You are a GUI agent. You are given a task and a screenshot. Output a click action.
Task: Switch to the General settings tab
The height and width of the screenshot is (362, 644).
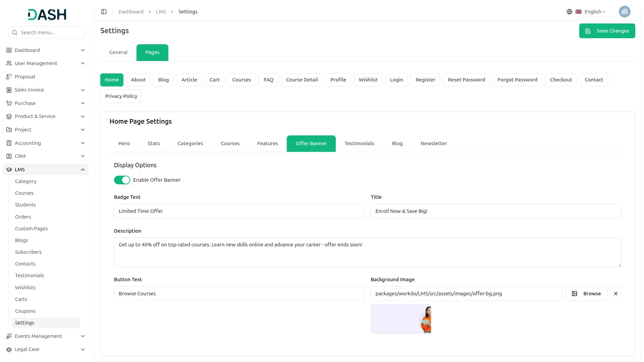[118, 52]
